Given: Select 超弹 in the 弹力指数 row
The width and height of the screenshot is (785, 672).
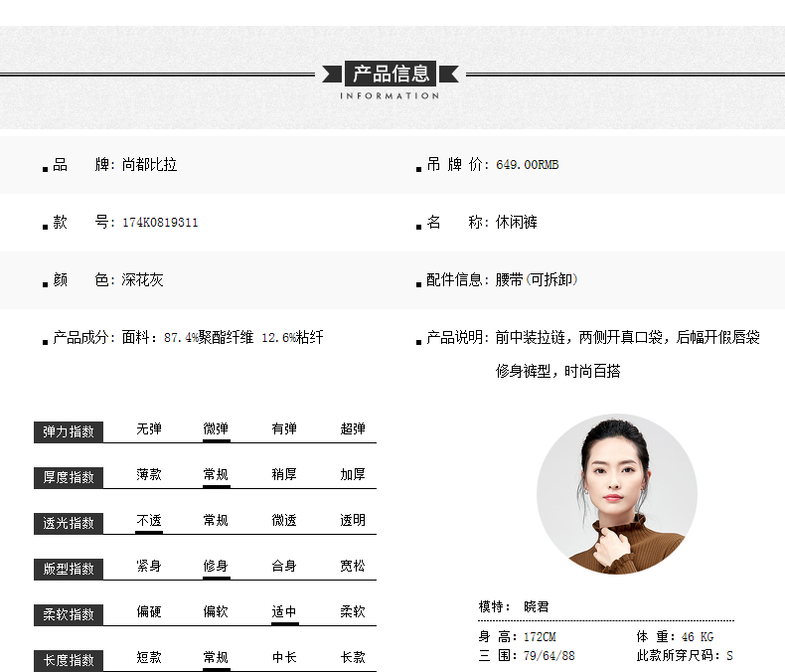Looking at the screenshot, I should (x=353, y=429).
